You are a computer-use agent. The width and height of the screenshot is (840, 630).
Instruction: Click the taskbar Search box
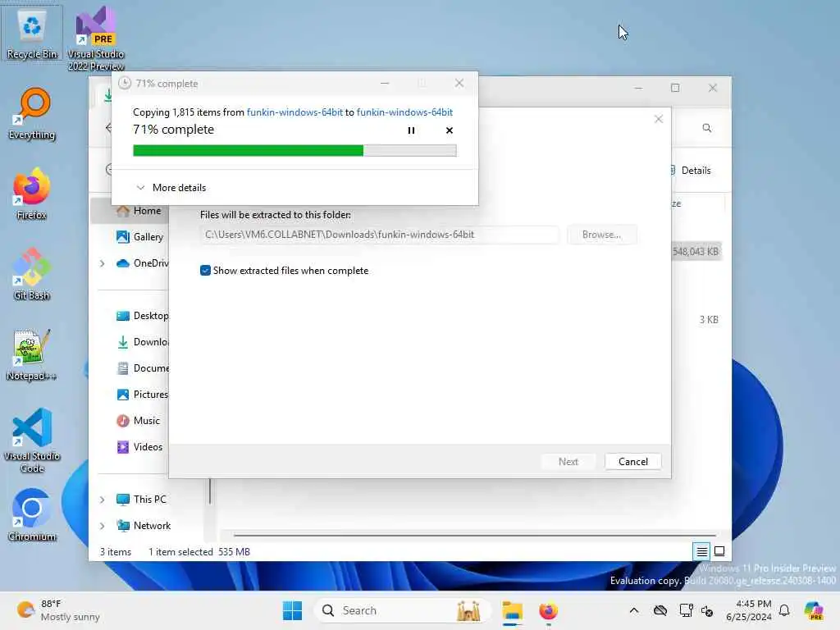point(402,610)
